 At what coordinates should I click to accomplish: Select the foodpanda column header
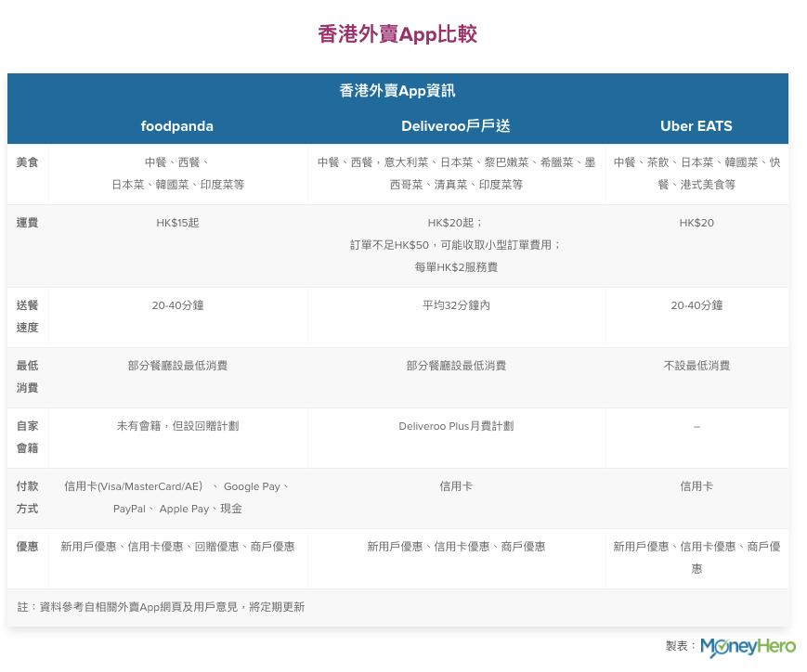pos(177,126)
